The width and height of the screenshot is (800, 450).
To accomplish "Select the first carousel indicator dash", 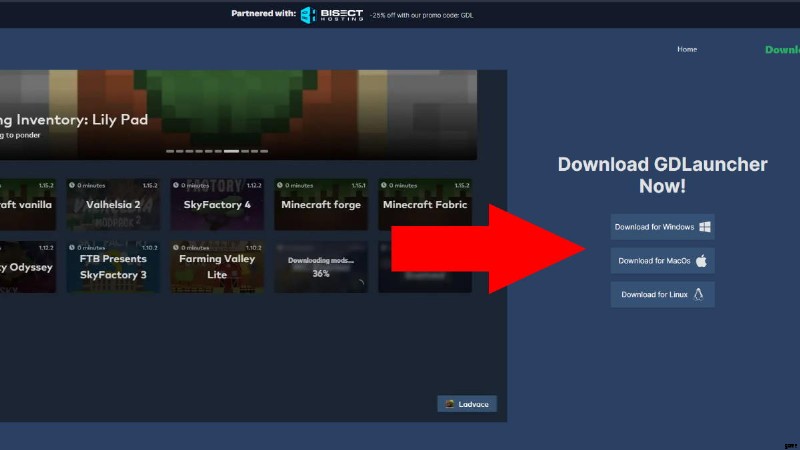I will [170, 151].
